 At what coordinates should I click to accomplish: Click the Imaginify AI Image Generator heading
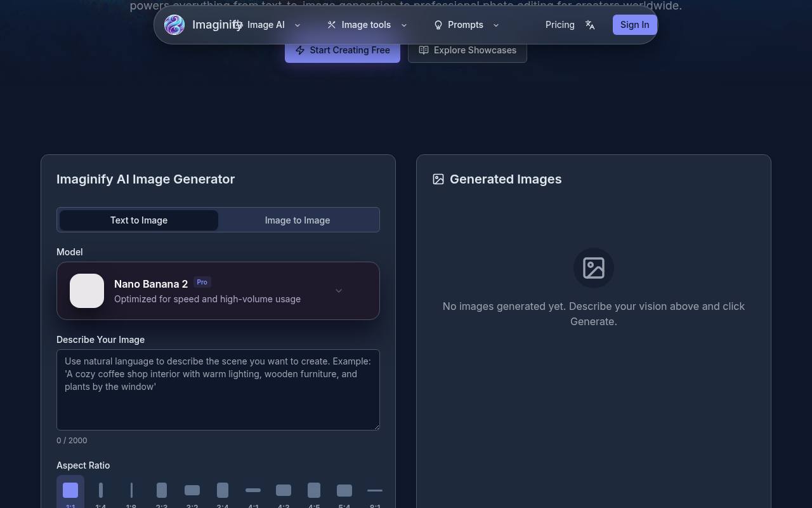146,179
